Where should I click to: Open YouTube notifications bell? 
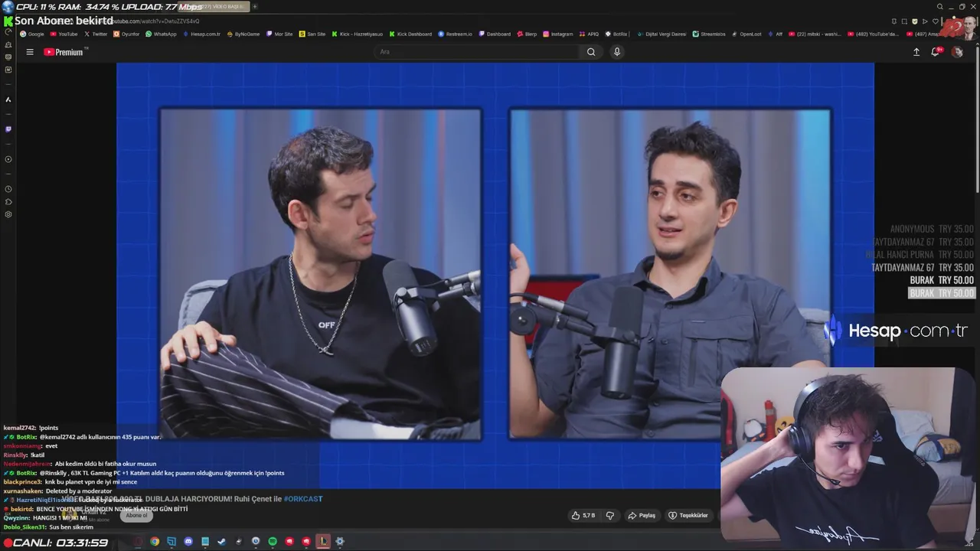click(x=936, y=52)
